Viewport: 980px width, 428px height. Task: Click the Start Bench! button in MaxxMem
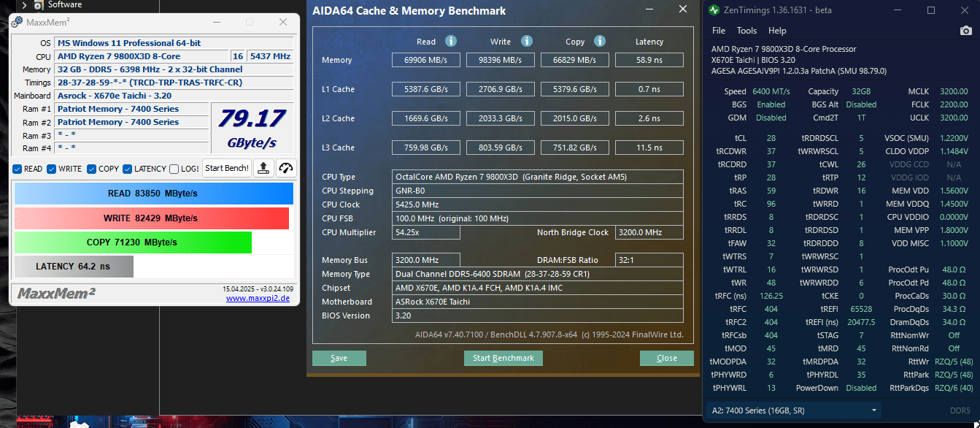pyautogui.click(x=227, y=168)
